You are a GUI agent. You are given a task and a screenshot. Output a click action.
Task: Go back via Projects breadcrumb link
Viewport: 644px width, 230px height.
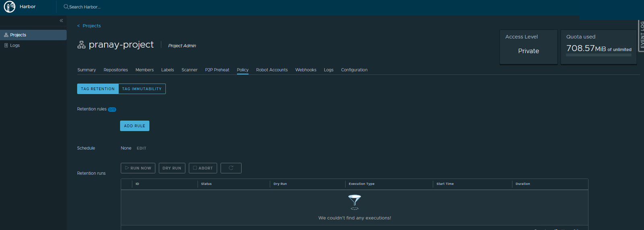pos(89,26)
